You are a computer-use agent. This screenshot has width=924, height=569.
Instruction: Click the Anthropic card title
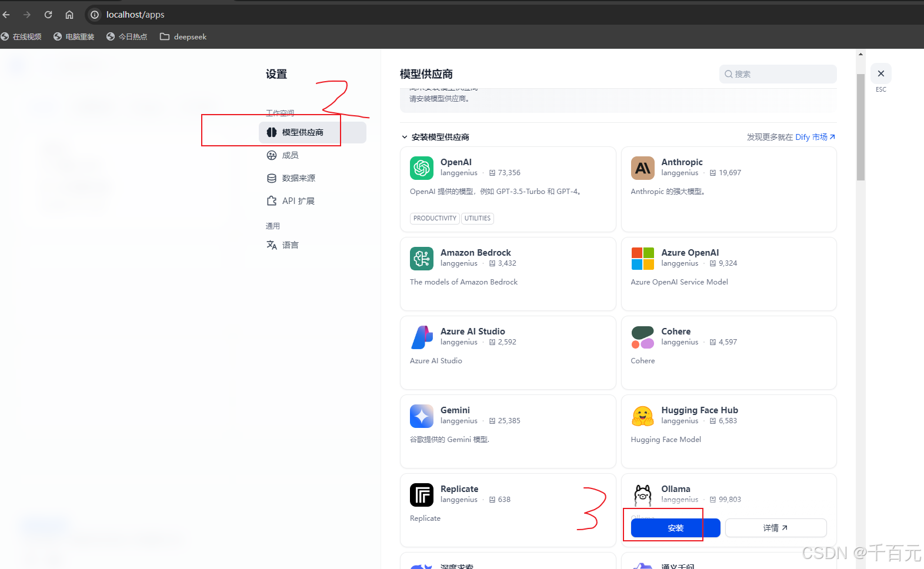682,162
